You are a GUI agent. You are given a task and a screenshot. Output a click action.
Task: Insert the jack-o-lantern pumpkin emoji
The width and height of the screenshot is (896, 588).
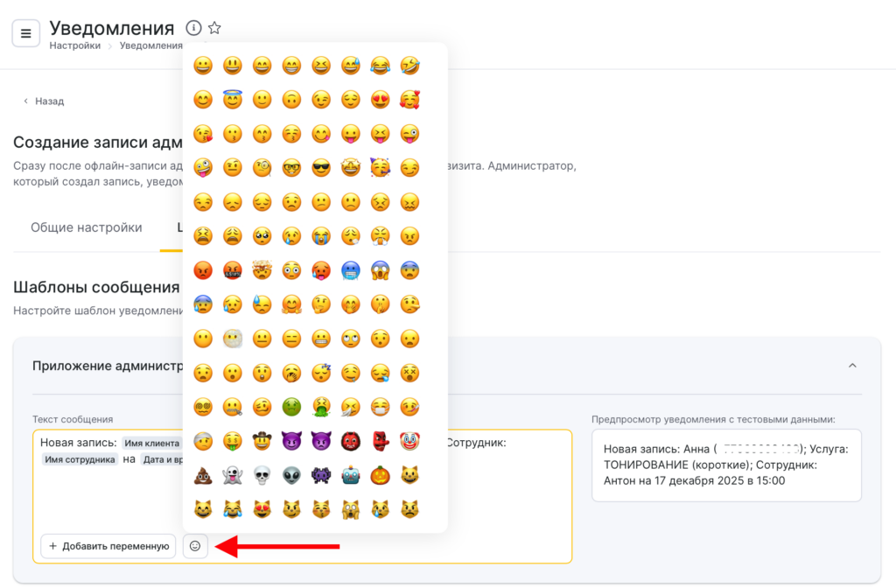tap(380, 475)
